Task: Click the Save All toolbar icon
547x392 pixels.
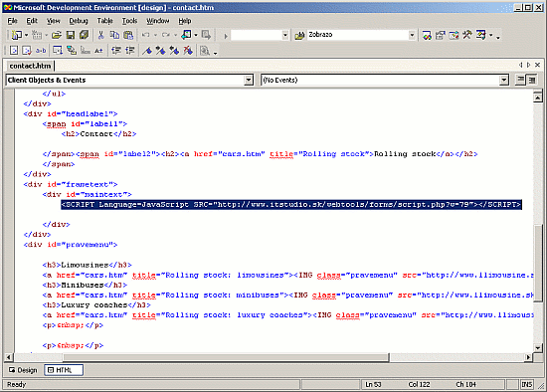Action: pos(85,35)
